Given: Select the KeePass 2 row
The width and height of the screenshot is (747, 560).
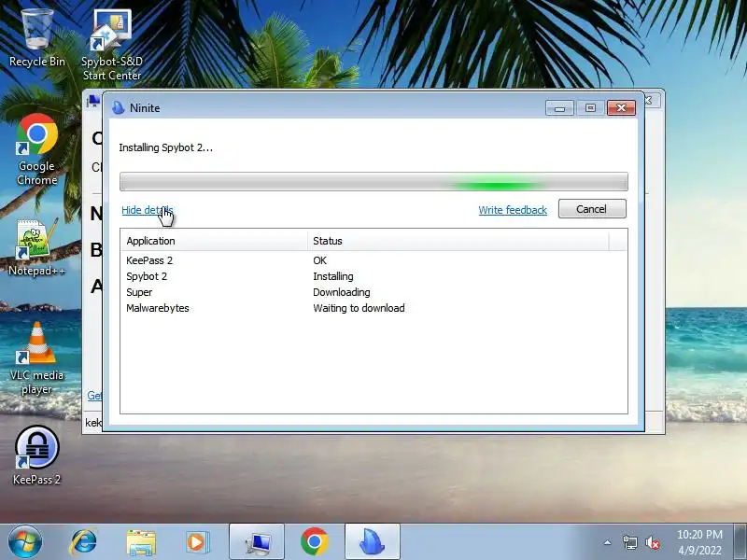Looking at the screenshot, I should tap(373, 260).
